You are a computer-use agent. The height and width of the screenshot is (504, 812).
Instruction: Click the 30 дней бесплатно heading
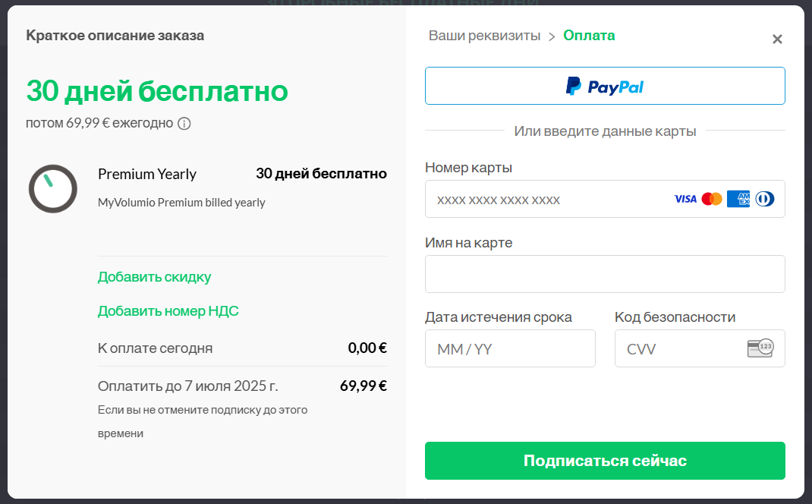coord(157,91)
